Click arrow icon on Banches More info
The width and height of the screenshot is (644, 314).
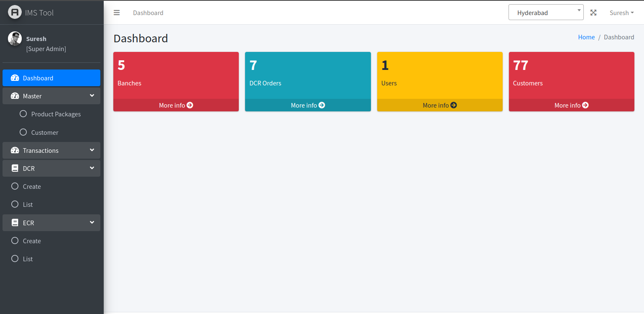click(x=190, y=105)
